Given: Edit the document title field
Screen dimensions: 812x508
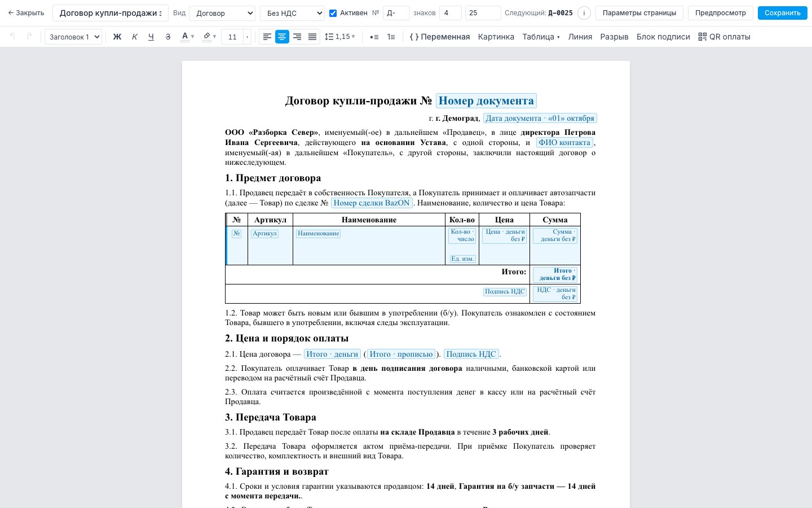Looking at the screenshot, I should pyautogui.click(x=111, y=13).
